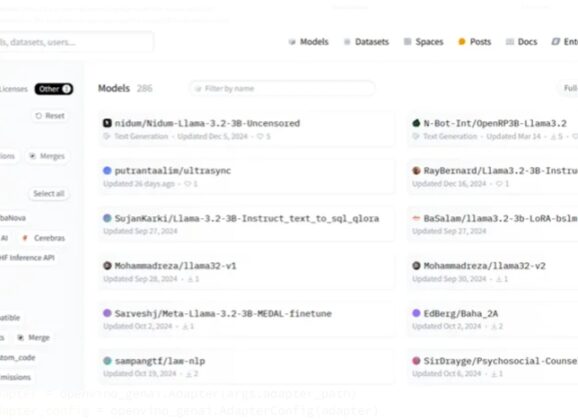
Task: Click the Datasets icon in navbar
Action: coord(347,42)
